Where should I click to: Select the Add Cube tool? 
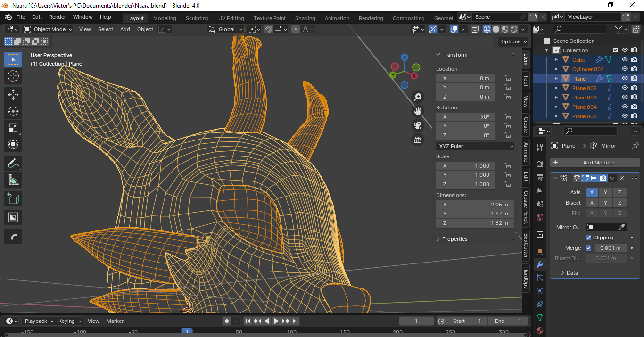tap(13, 199)
